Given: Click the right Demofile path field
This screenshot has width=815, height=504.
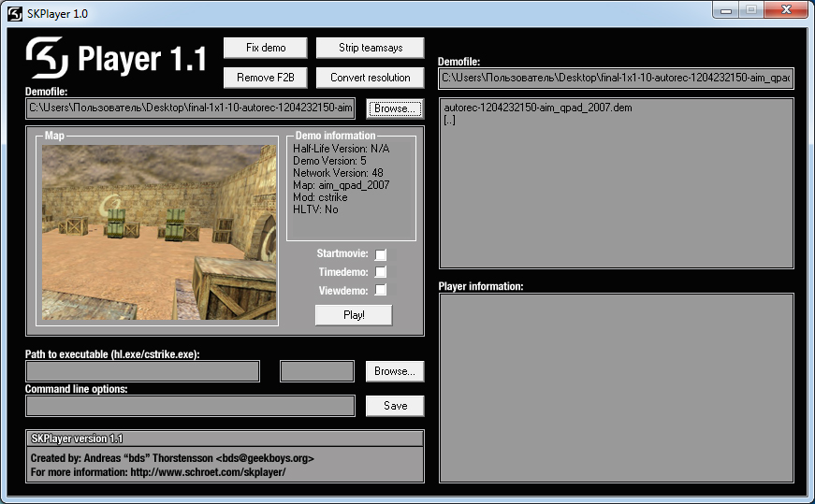Looking at the screenshot, I should point(617,78).
